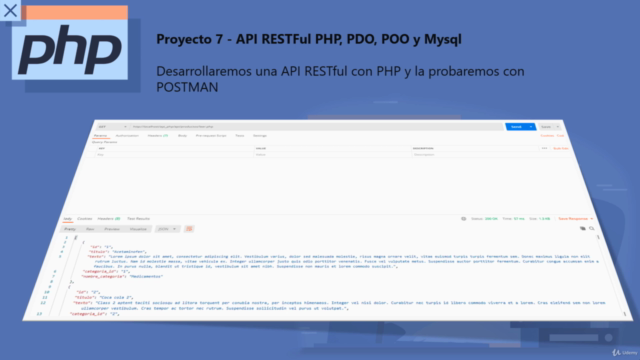Click the search response magnifier icon

click(x=592, y=229)
